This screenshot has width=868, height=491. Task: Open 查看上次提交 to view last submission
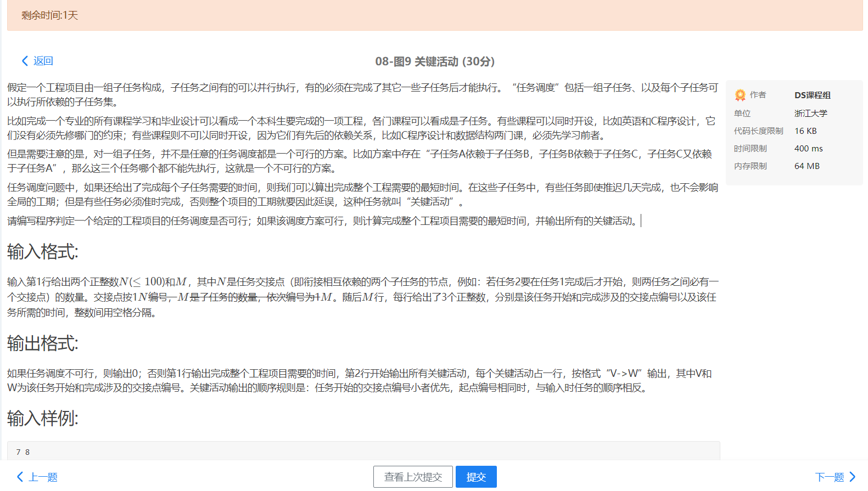413,477
